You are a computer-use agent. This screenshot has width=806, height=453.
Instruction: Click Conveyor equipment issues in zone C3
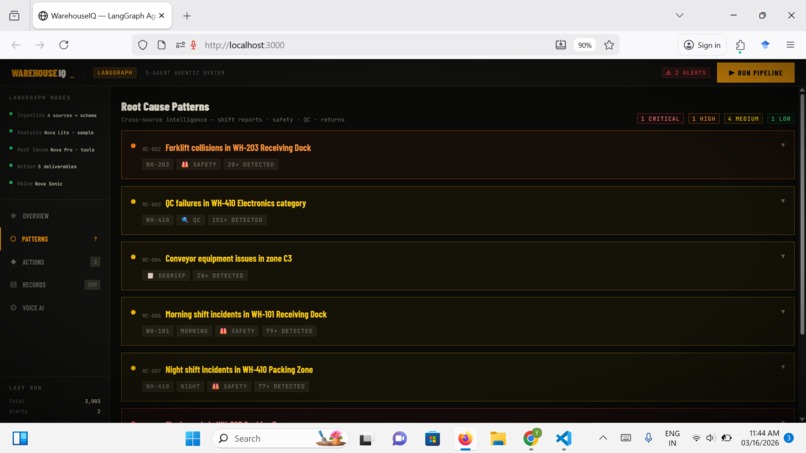(228, 259)
